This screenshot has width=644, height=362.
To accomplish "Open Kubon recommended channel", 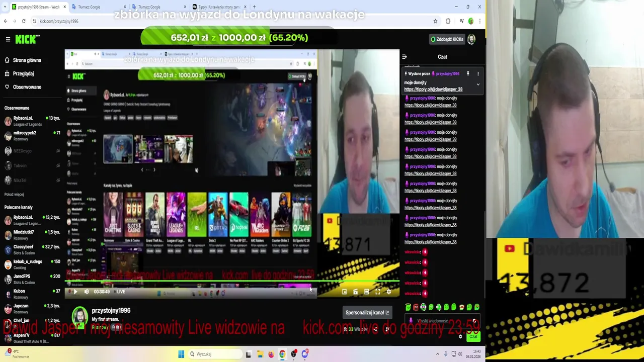I will pyautogui.click(x=31, y=294).
